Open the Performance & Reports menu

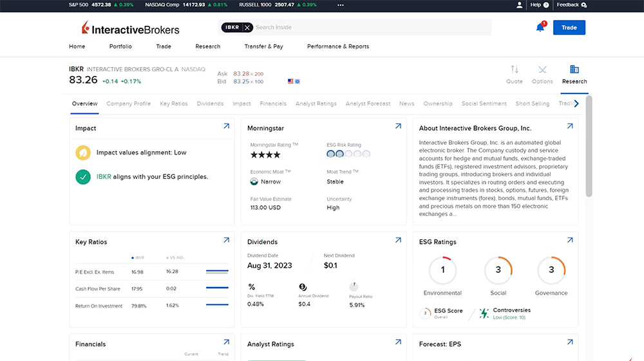(x=338, y=46)
